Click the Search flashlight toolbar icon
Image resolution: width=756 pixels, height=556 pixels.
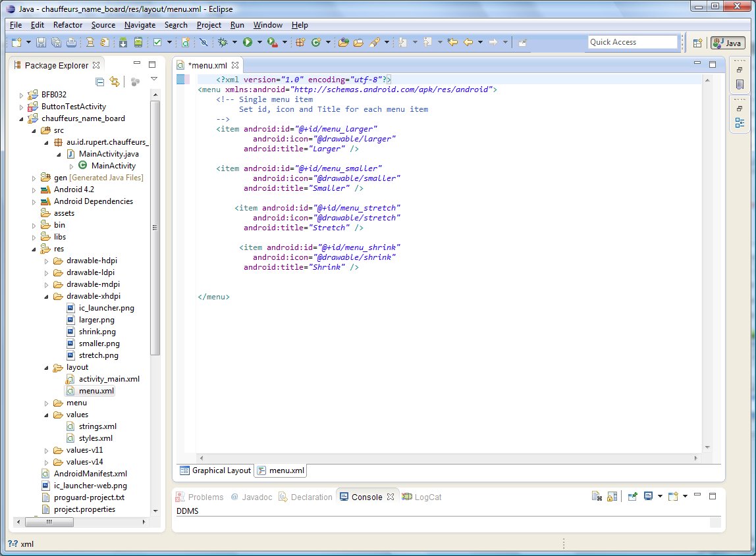click(x=375, y=42)
